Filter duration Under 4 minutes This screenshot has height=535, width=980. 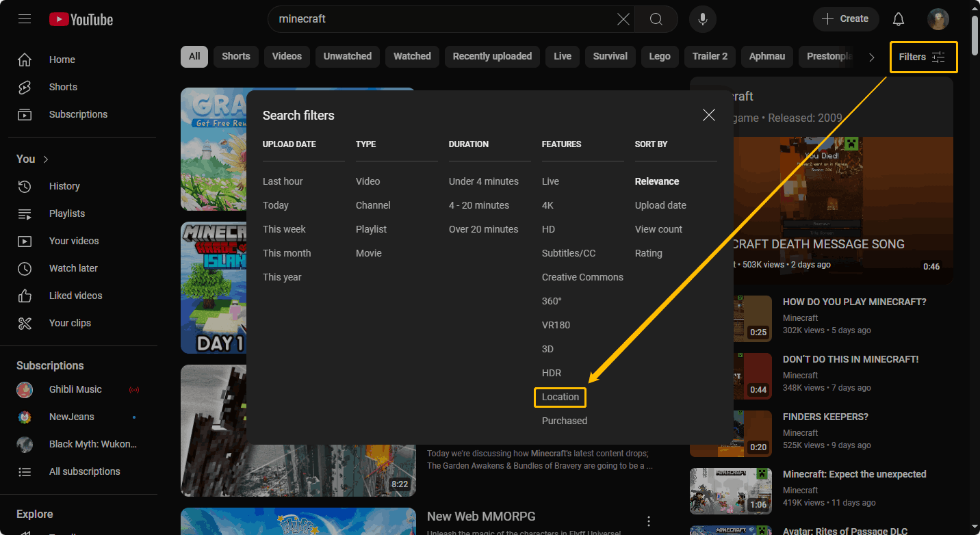pyautogui.click(x=484, y=181)
